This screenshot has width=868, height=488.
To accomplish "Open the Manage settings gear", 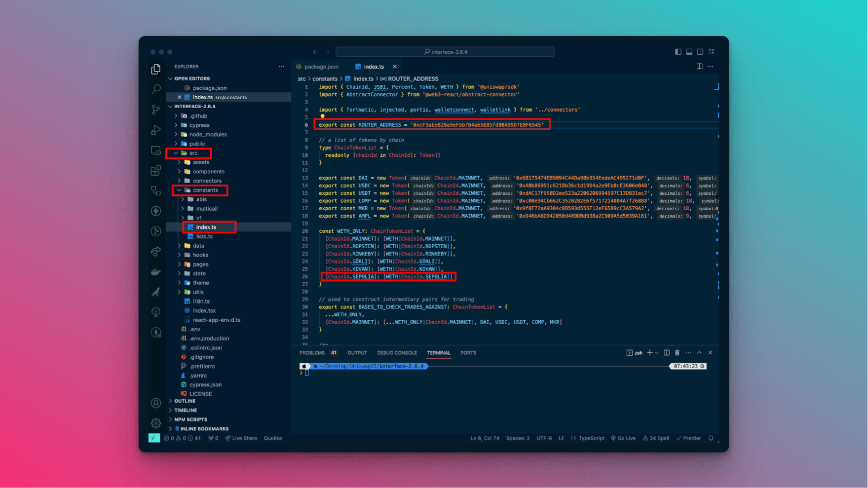I will pos(156,423).
